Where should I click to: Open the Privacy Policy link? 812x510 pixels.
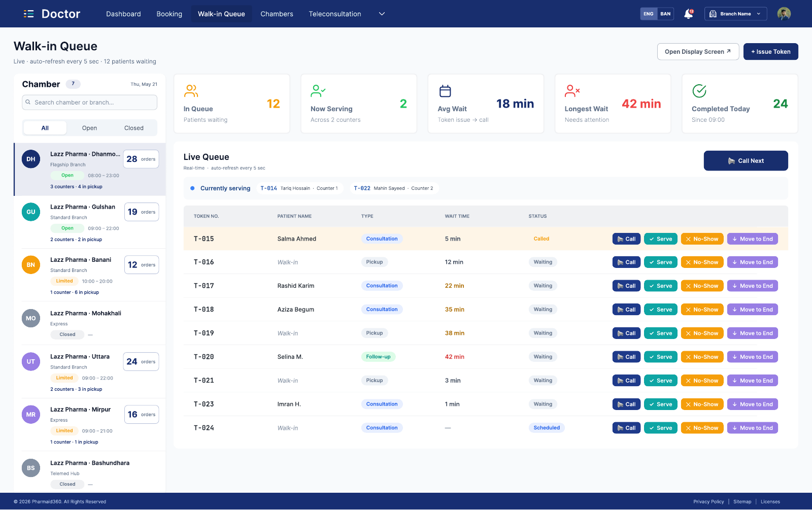(708, 502)
